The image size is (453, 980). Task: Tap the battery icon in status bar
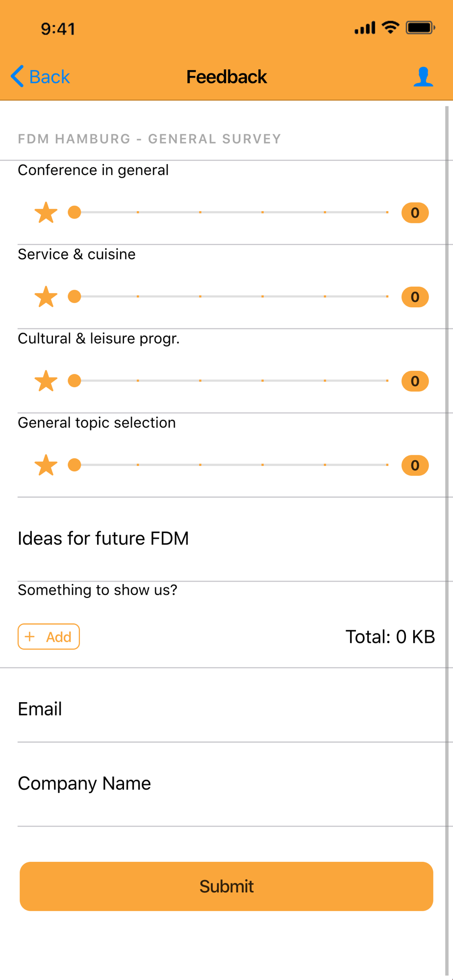420,28
